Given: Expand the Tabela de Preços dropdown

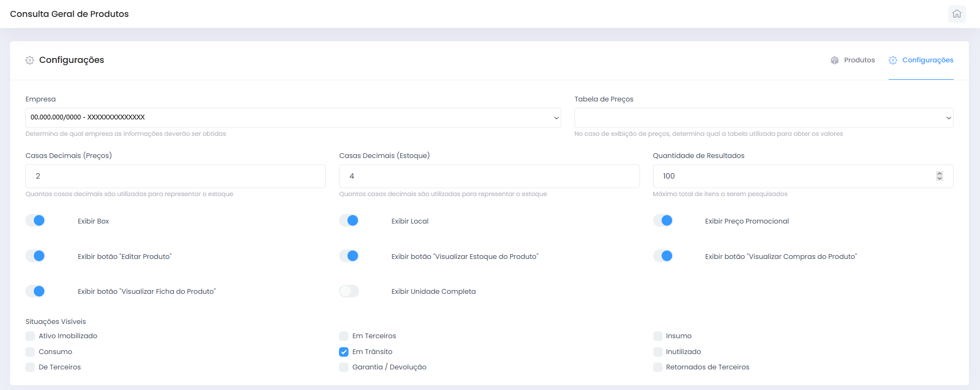Looking at the screenshot, I should [764, 118].
